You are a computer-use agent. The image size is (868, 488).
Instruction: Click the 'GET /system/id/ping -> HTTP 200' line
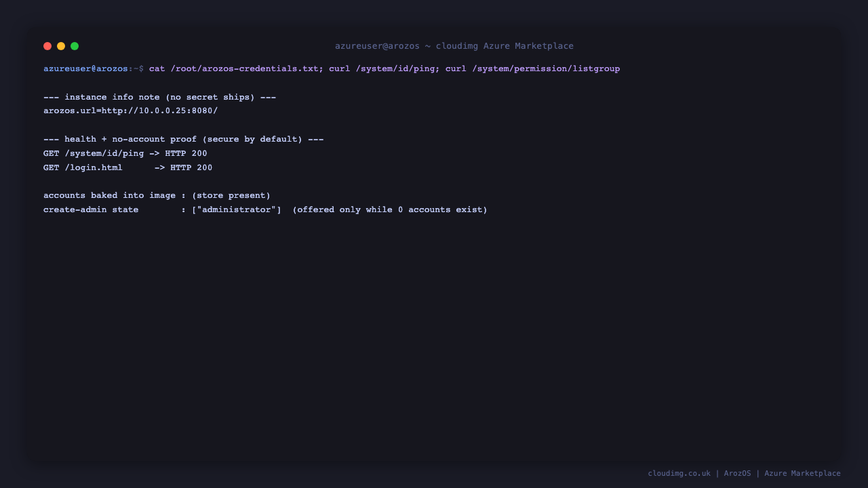[x=125, y=153]
